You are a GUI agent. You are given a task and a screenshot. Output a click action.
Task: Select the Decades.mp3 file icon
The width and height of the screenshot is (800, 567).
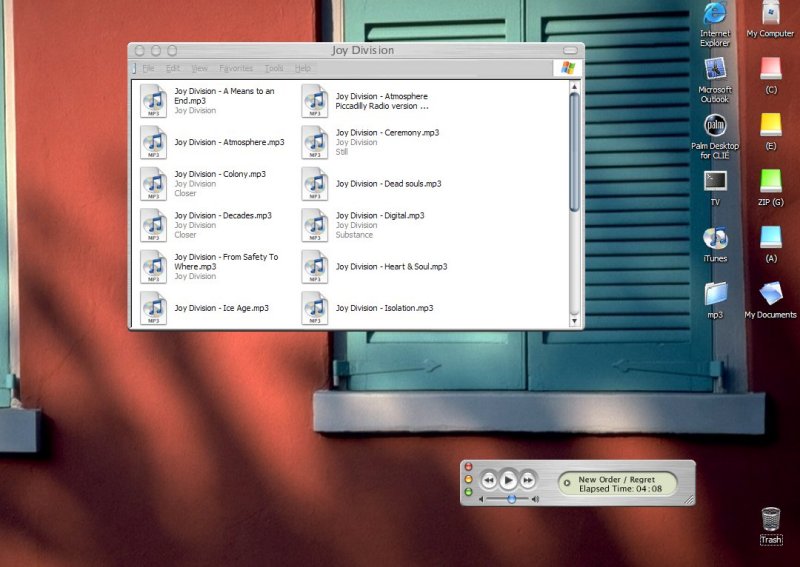point(154,225)
